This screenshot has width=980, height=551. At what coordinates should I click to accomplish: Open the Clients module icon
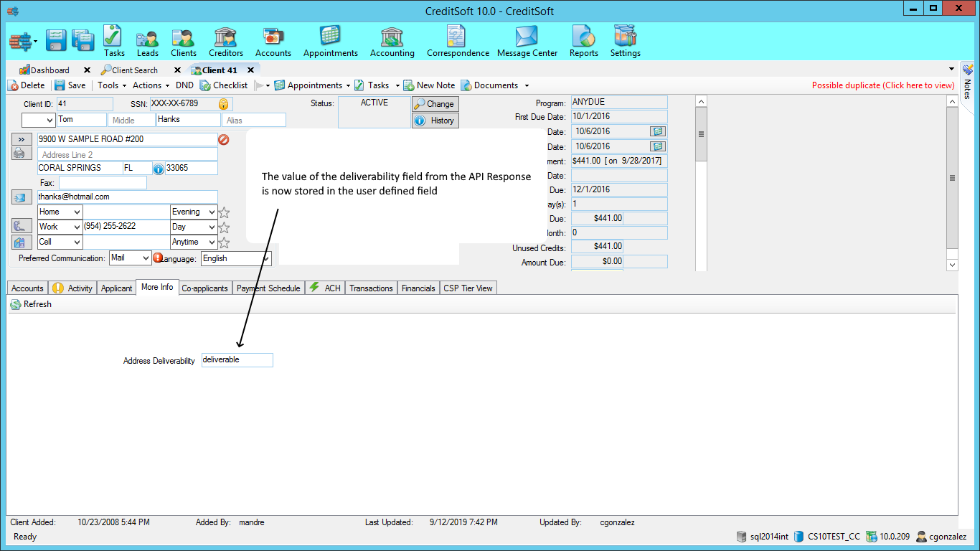[x=184, y=42]
